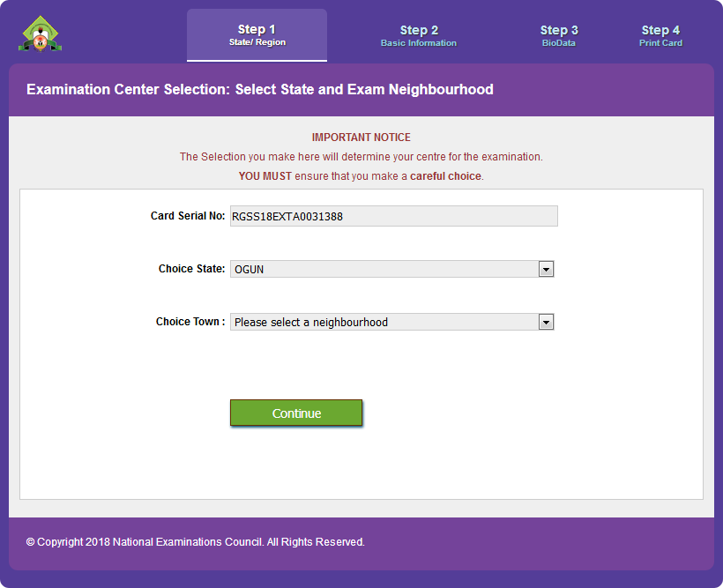Click the 'Choice Town :' label

190,322
